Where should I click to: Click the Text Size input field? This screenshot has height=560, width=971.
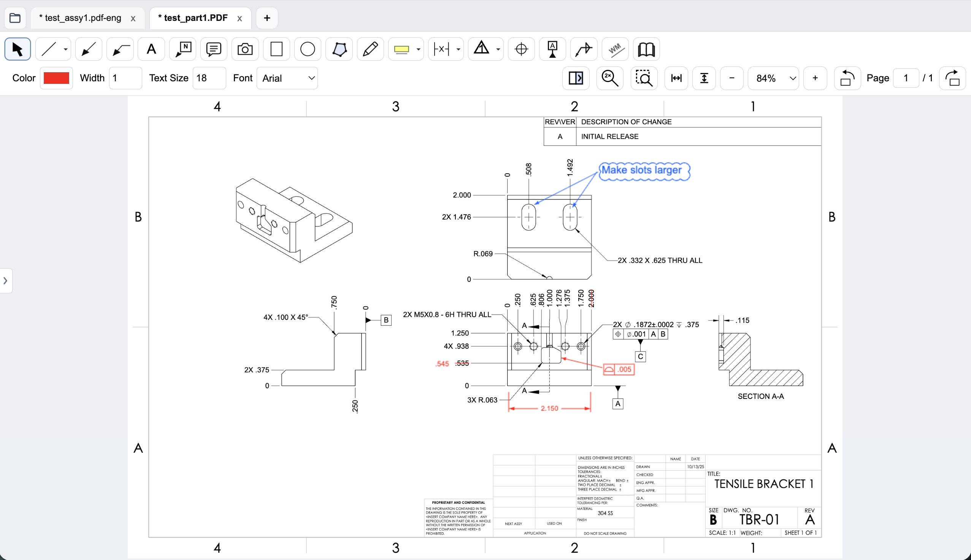tap(209, 78)
